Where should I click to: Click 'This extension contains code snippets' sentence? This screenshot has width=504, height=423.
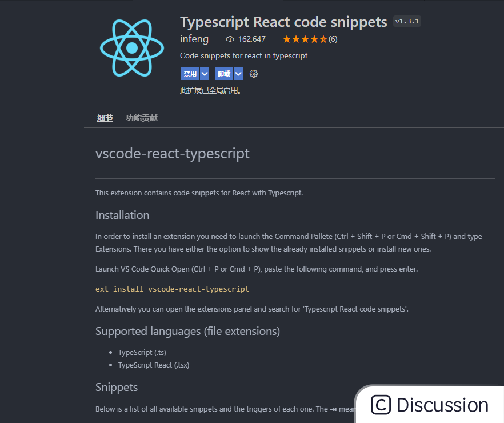(x=199, y=193)
